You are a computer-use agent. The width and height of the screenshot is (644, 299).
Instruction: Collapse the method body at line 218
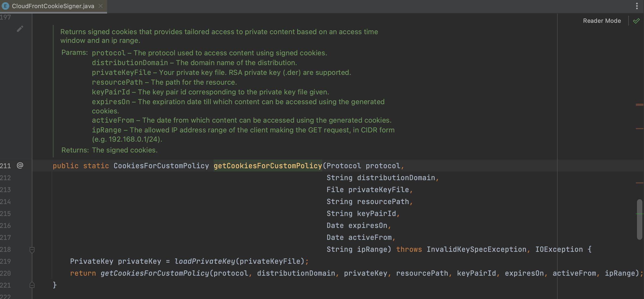32,250
